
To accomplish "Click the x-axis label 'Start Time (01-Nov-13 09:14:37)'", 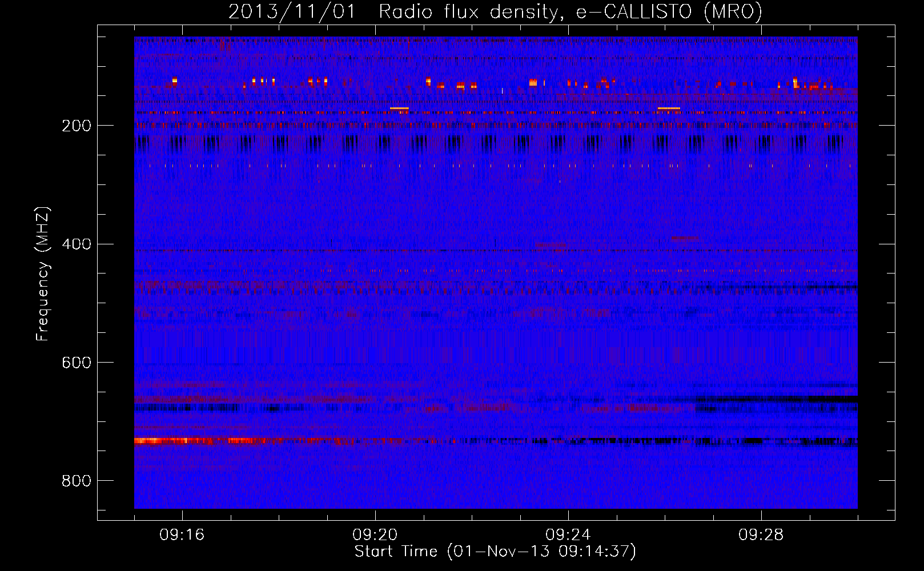I will point(495,552).
